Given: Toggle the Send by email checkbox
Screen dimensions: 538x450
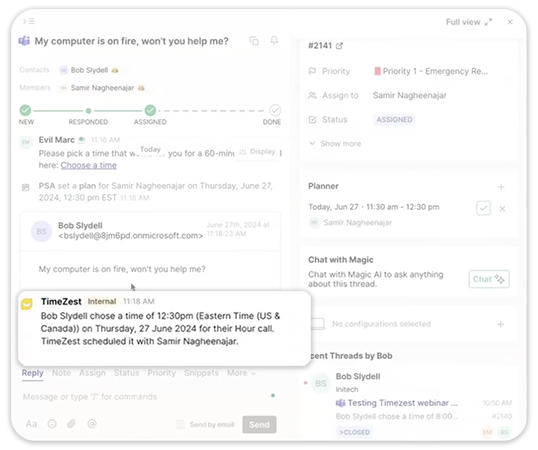Looking at the screenshot, I should pyautogui.click(x=180, y=425).
